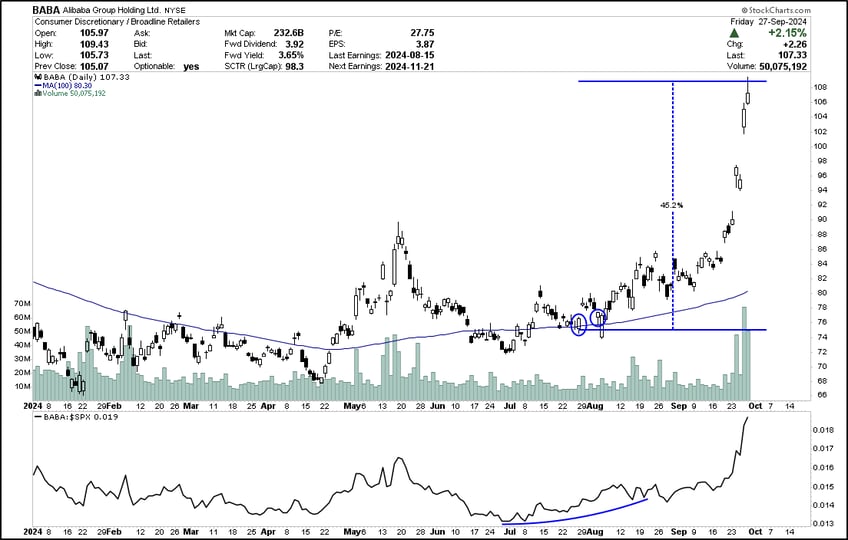Click the MA(100) 80.30 legend label

tap(67, 85)
